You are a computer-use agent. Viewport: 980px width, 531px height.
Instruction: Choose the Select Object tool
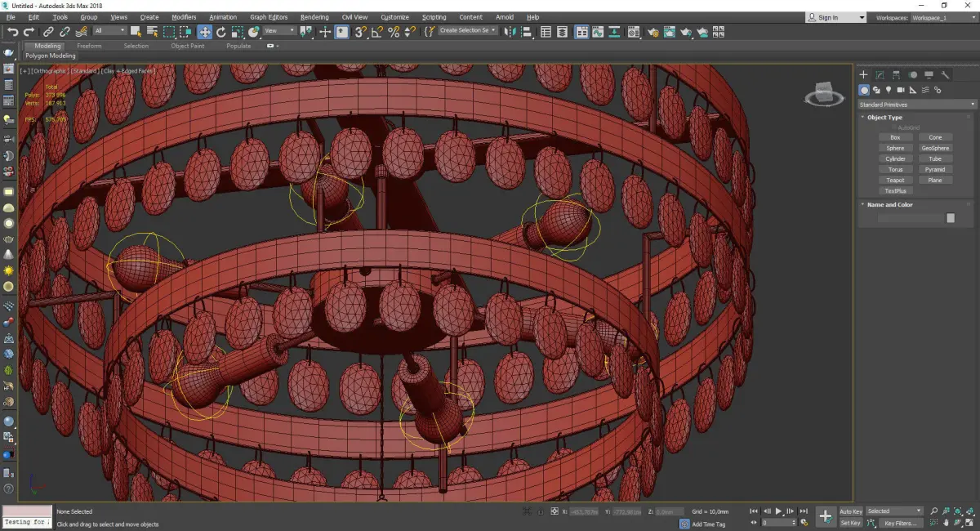[136, 32]
